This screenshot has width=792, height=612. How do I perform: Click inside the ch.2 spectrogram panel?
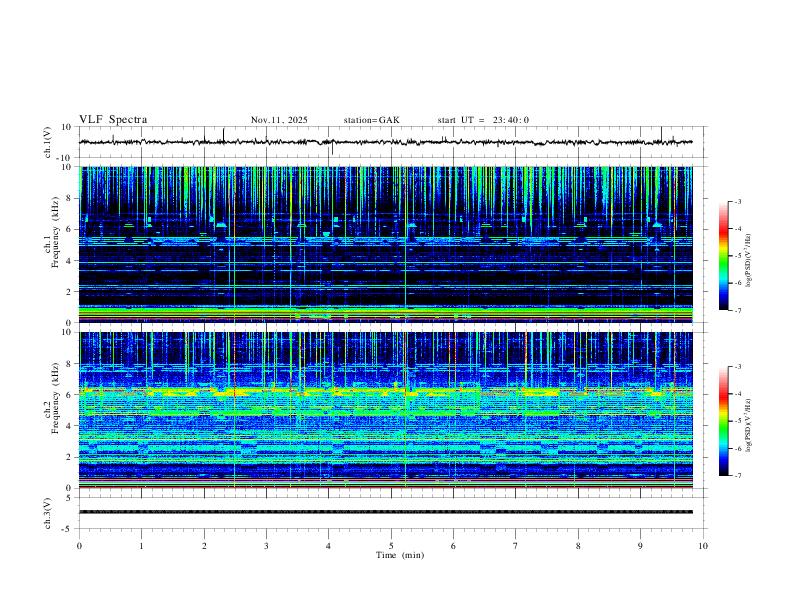[x=385, y=410]
